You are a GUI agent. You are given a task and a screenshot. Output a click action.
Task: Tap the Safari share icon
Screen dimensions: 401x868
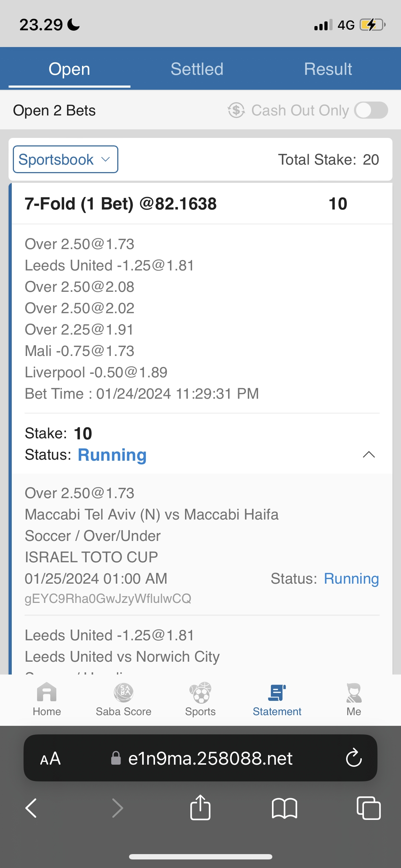tap(200, 808)
